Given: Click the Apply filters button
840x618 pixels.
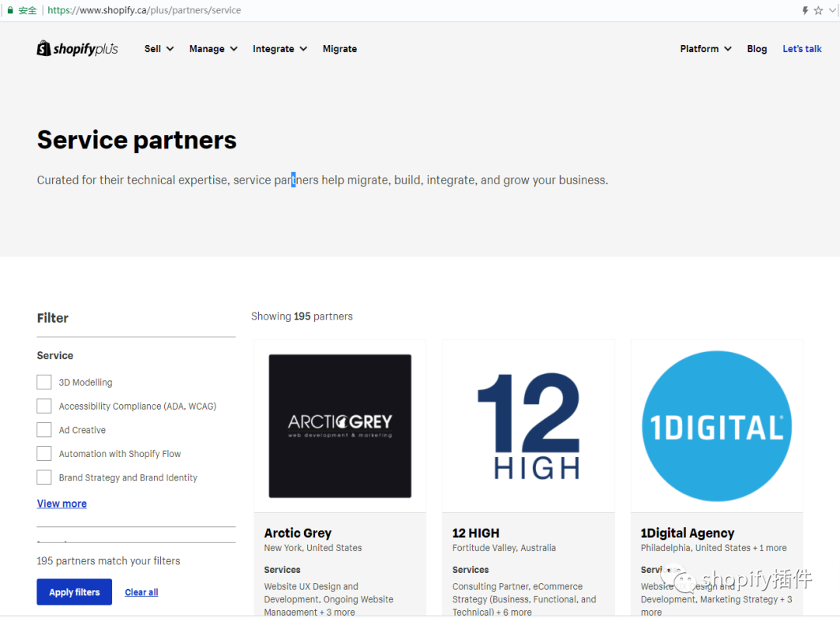Looking at the screenshot, I should [74, 592].
